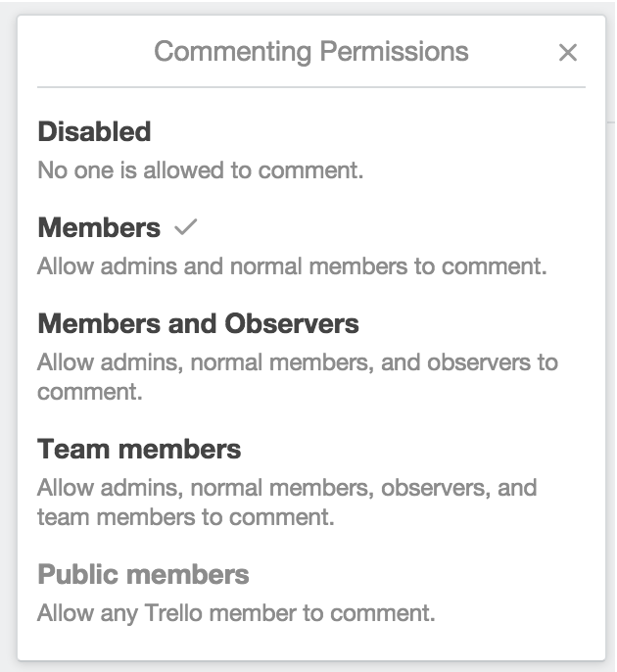Click 'Allow any Trello member' description

[x=235, y=614]
